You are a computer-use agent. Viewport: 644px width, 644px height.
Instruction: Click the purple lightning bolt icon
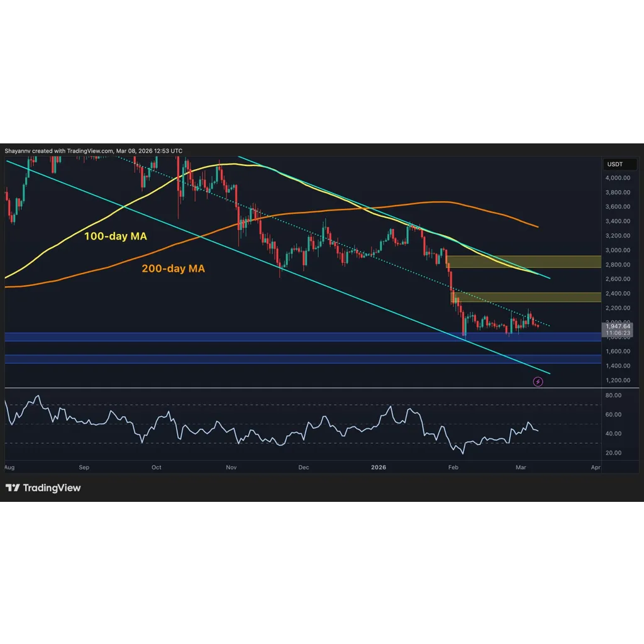coord(538,382)
